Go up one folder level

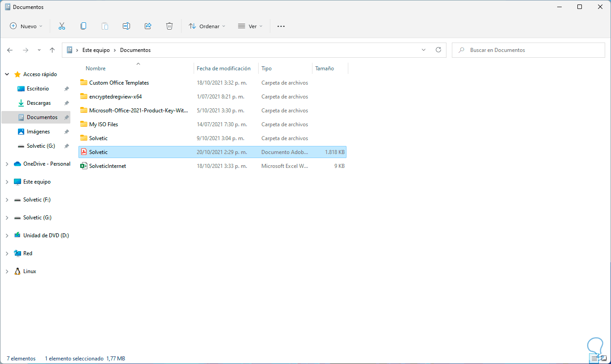pyautogui.click(x=52, y=50)
